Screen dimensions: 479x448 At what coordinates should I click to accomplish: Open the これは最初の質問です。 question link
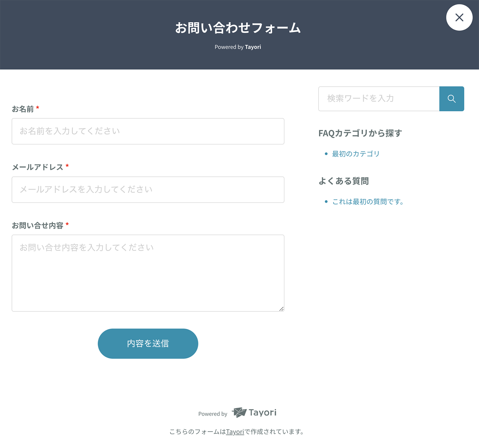coord(368,202)
